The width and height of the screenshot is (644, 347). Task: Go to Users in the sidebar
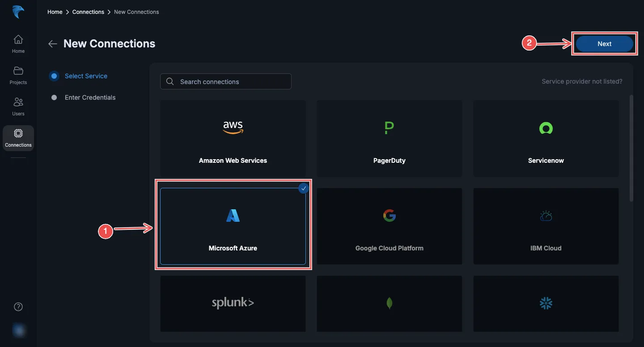(18, 106)
